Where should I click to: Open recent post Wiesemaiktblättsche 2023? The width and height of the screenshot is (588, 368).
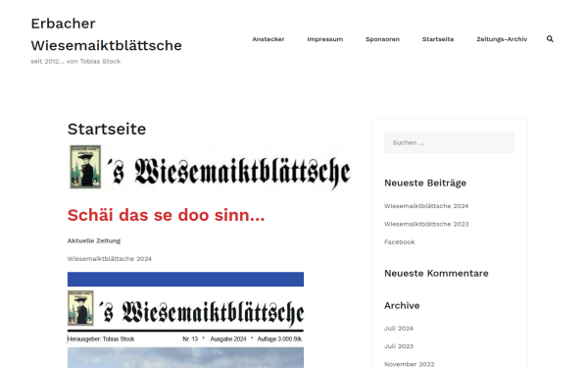pyautogui.click(x=426, y=224)
